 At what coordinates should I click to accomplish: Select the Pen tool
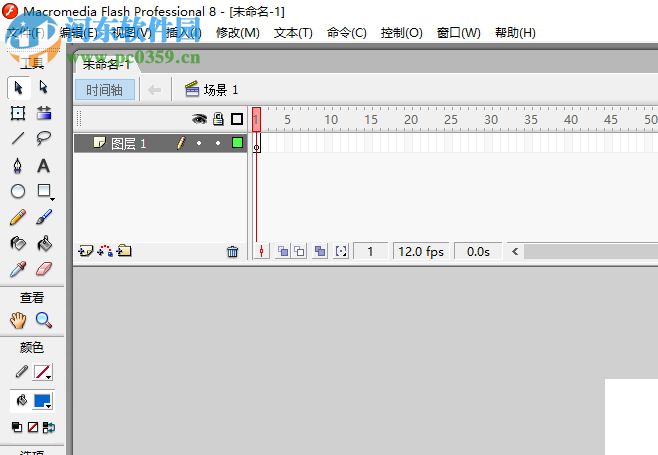point(18,165)
